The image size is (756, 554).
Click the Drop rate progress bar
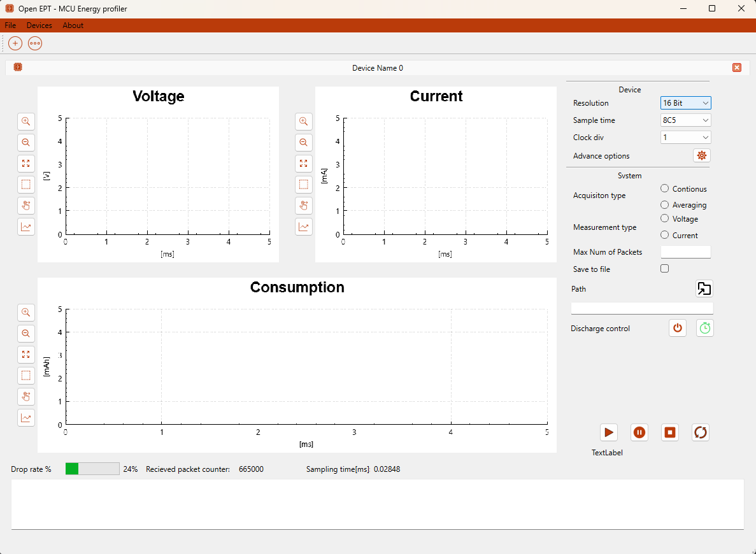click(92, 469)
